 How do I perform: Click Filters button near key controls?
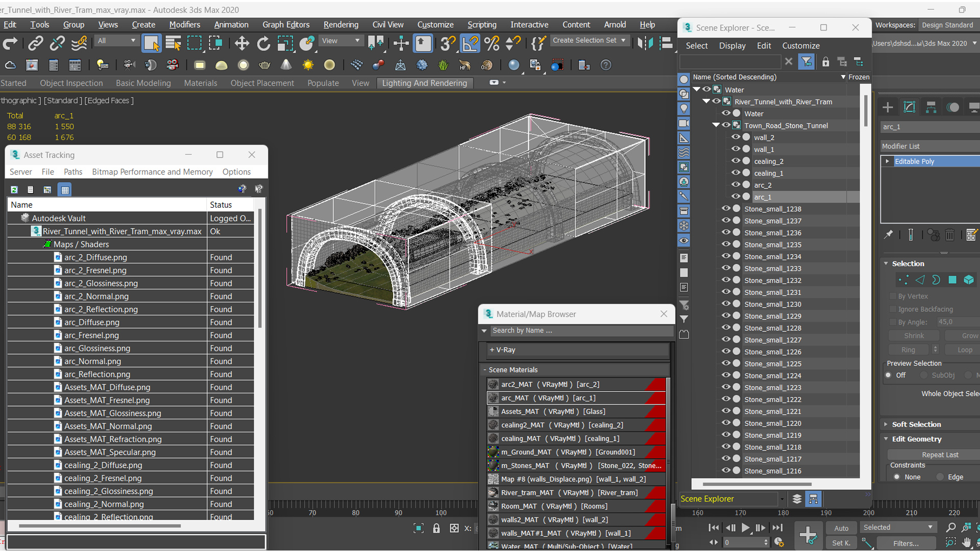coord(905,543)
